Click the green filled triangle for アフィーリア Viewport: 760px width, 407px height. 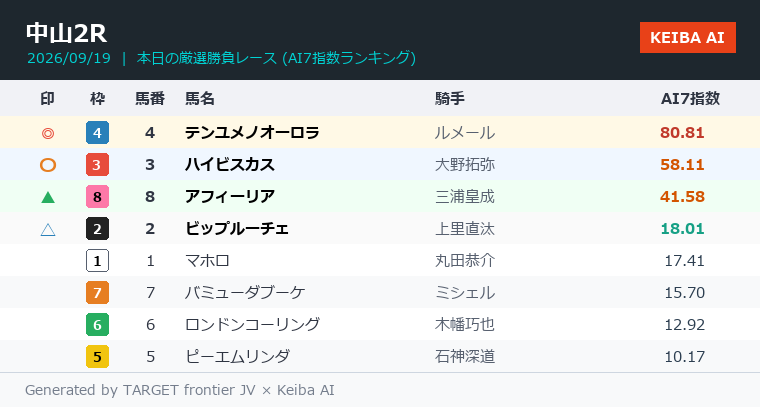(48, 197)
